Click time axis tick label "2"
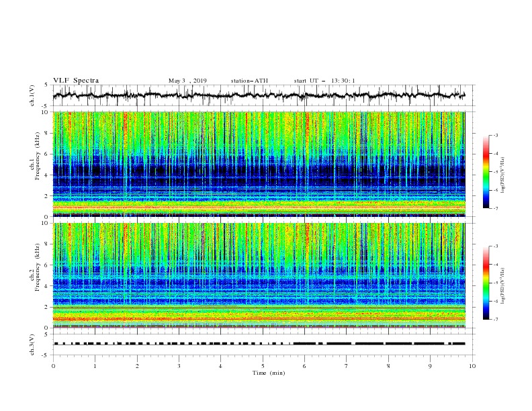The height and width of the screenshot is (411, 532). click(x=137, y=366)
